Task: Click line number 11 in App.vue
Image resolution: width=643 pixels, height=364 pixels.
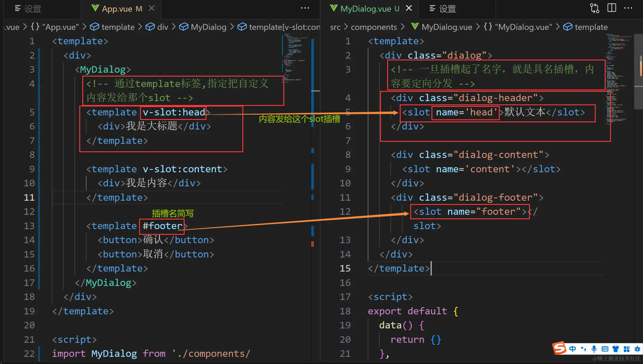Action: pyautogui.click(x=29, y=197)
